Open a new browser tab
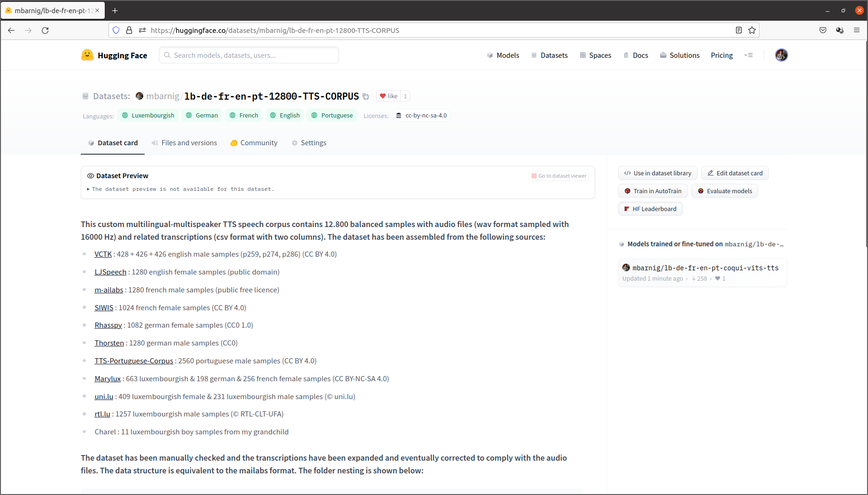Screen dimensions: 868x495 pos(115,10)
